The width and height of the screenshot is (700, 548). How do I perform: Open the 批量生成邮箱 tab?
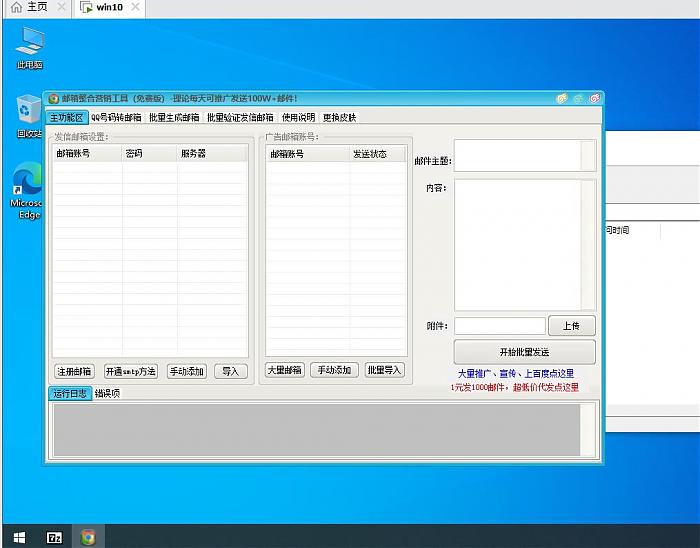coord(174,117)
